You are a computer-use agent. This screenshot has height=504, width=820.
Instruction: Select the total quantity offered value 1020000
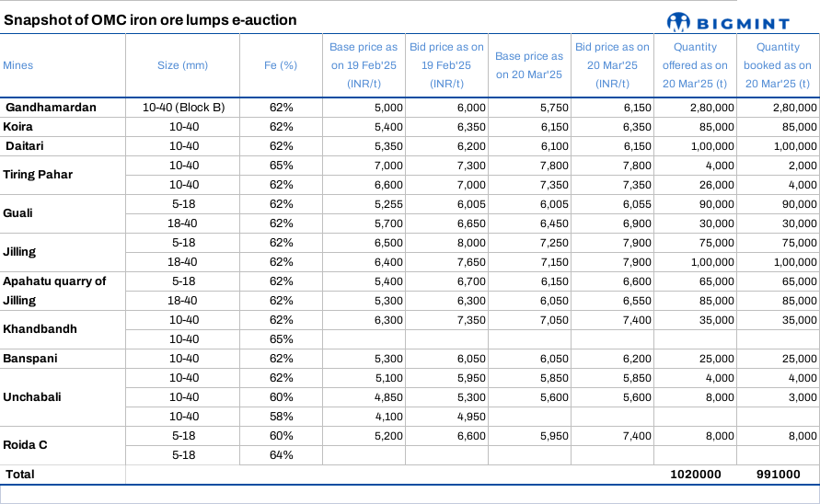(x=695, y=474)
